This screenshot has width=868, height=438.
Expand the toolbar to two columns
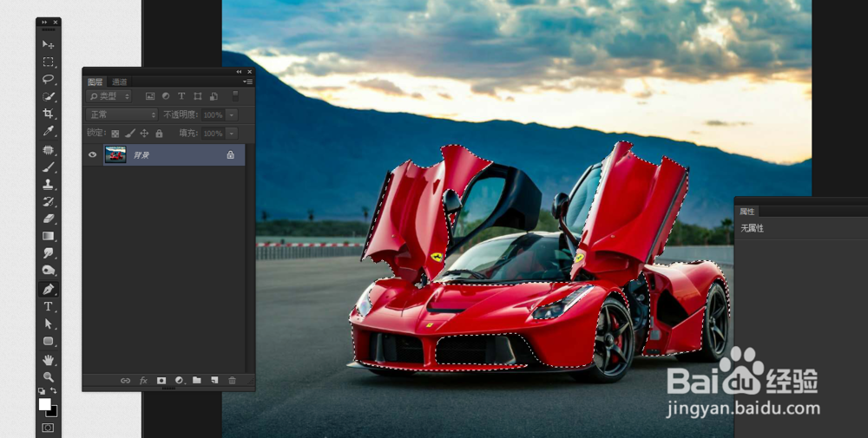pyautogui.click(x=44, y=23)
